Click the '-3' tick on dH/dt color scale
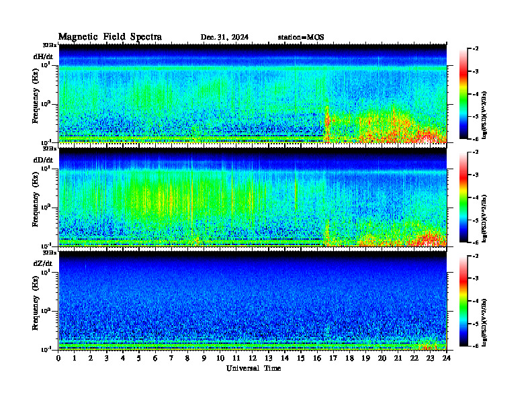Viewport: 532px width, 411px height. pos(476,71)
